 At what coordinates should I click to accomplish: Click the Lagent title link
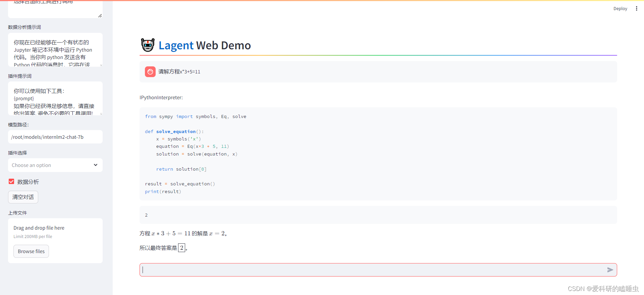pos(176,45)
